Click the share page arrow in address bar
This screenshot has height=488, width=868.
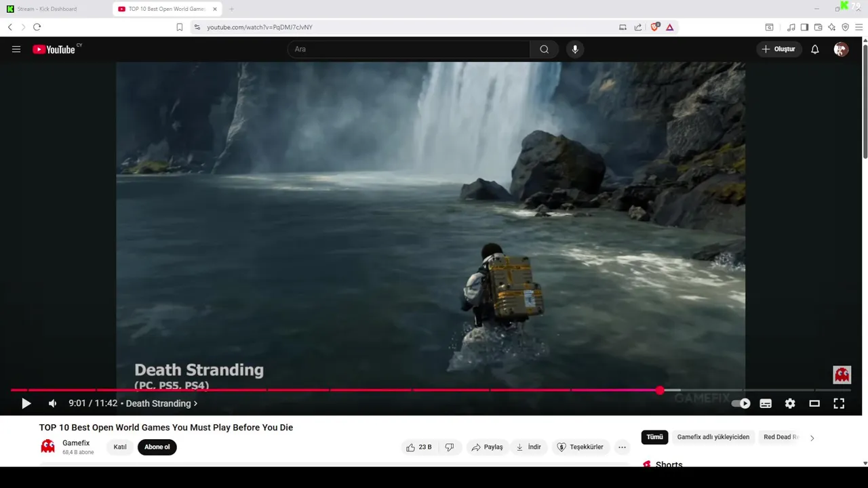(638, 27)
